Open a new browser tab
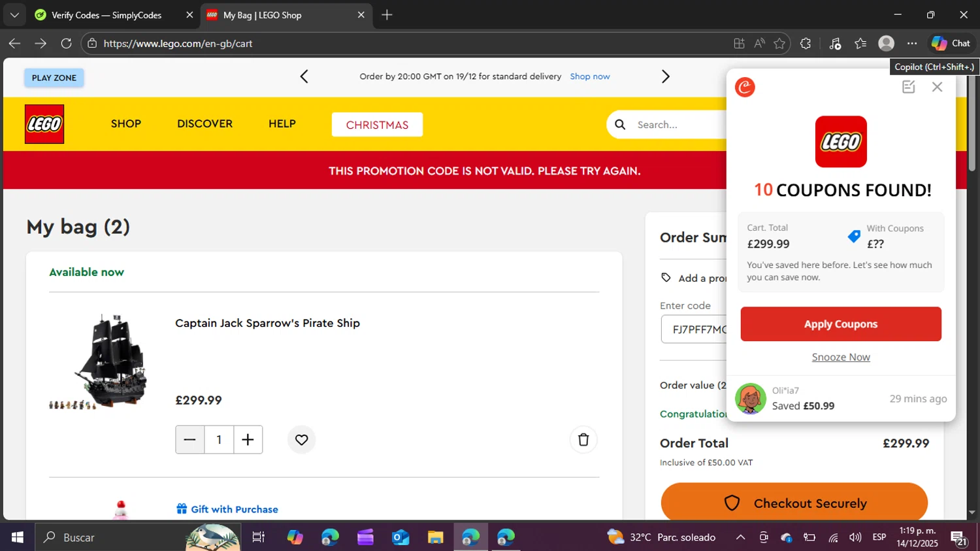Image resolution: width=980 pixels, height=551 pixels. [x=387, y=14]
